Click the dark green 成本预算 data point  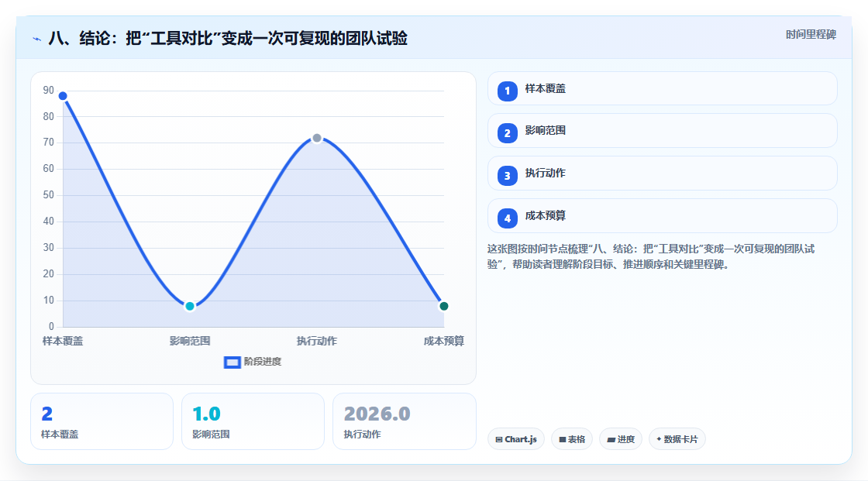click(443, 306)
